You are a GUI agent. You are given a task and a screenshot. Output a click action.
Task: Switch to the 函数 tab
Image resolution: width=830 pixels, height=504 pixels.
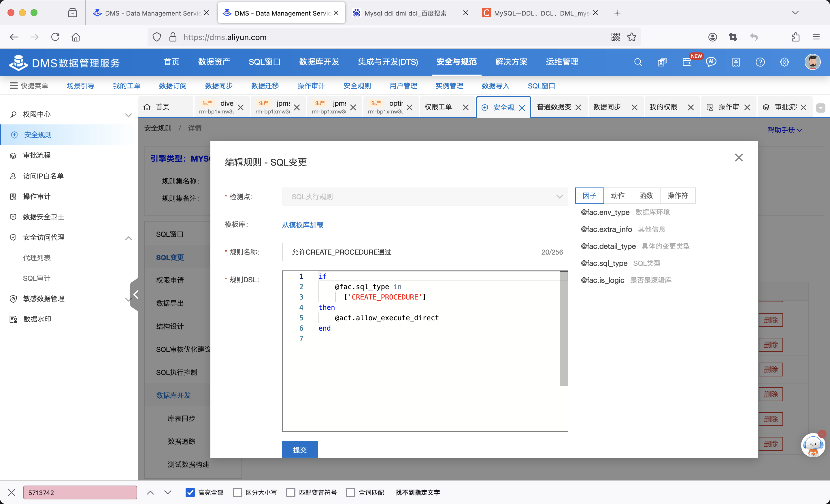point(646,196)
